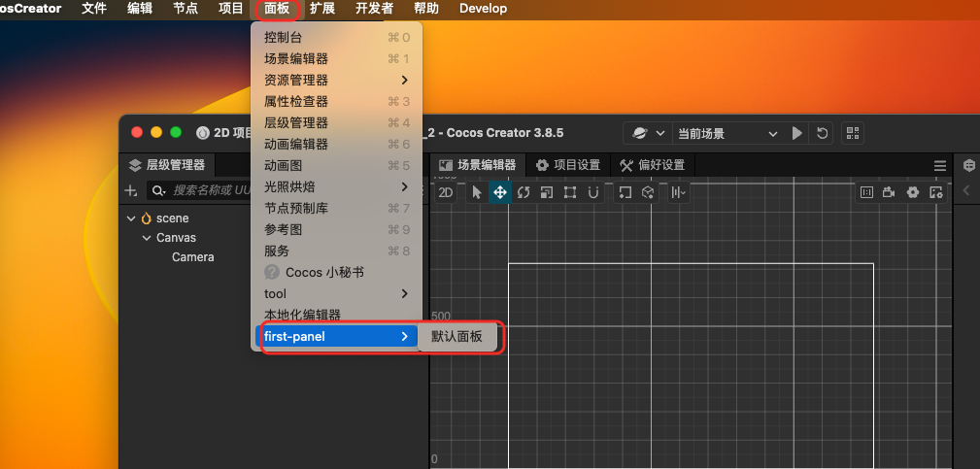The height and width of the screenshot is (469, 980).
Task: Choose 场景编辑器 in the dropdown menu
Action: click(x=337, y=58)
